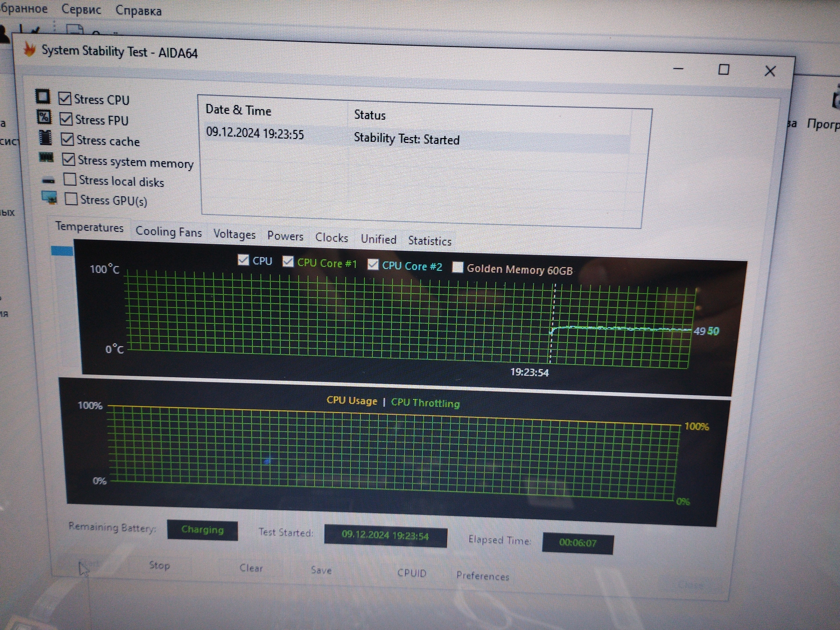The height and width of the screenshot is (630, 840).
Task: Click the Clear button
Action: coord(251,568)
